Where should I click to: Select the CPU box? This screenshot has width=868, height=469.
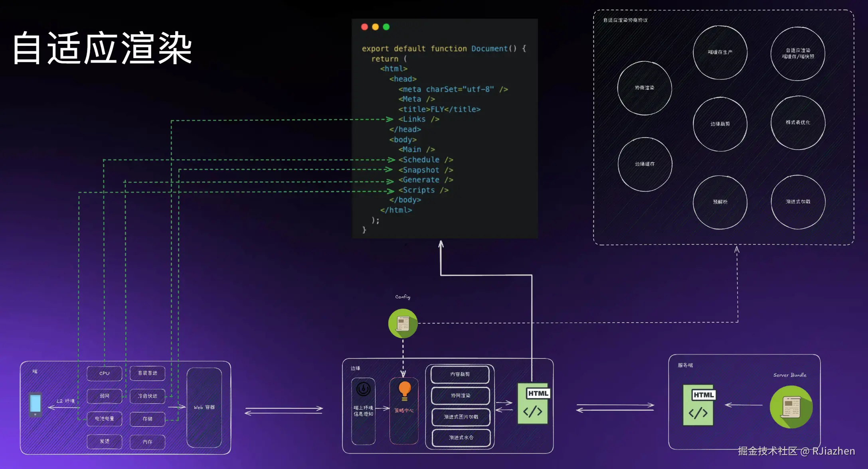click(x=105, y=373)
